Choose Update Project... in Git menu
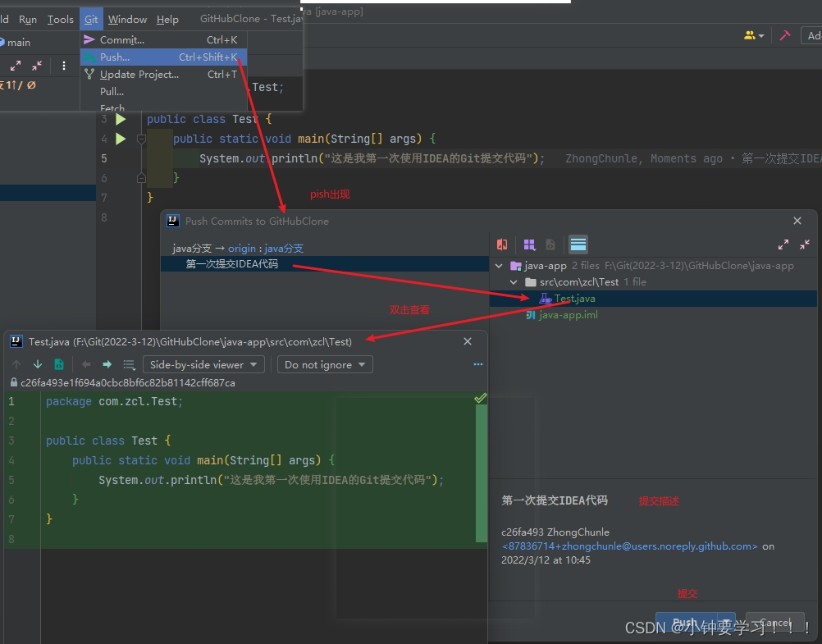Image resolution: width=822 pixels, height=644 pixels. [x=163, y=74]
